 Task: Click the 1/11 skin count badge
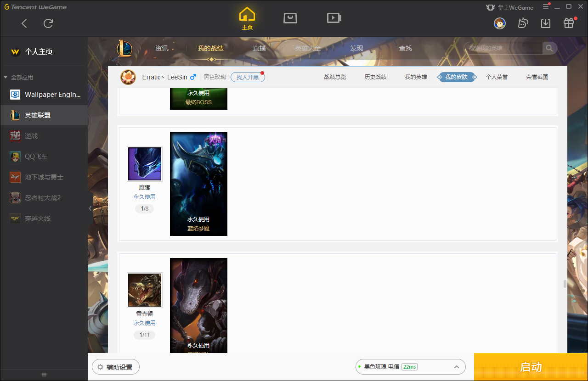(x=145, y=335)
